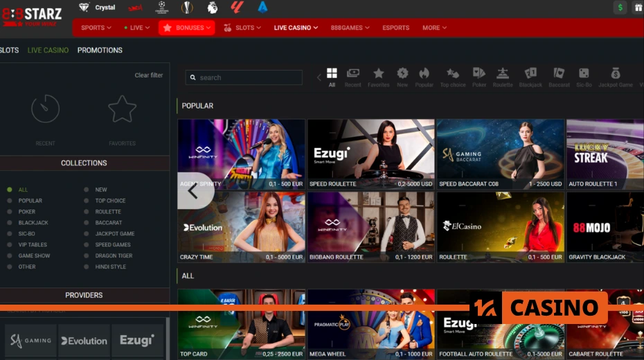
Task: Select the Sic-Bo collection radio
Action: click(10, 233)
